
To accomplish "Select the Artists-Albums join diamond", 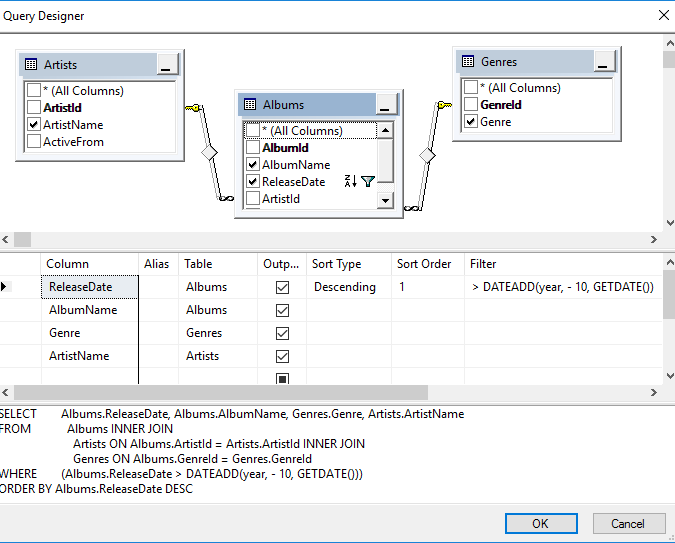I will (210, 153).
